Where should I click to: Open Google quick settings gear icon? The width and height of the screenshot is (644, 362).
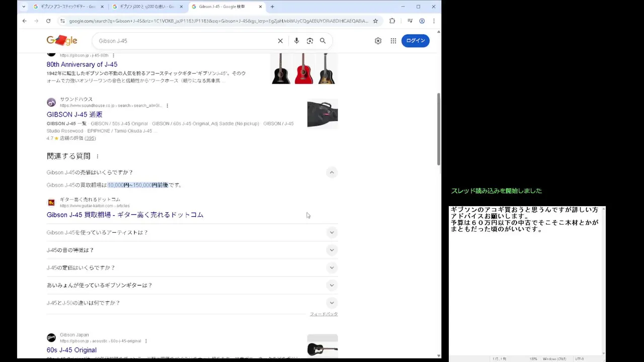tap(378, 41)
